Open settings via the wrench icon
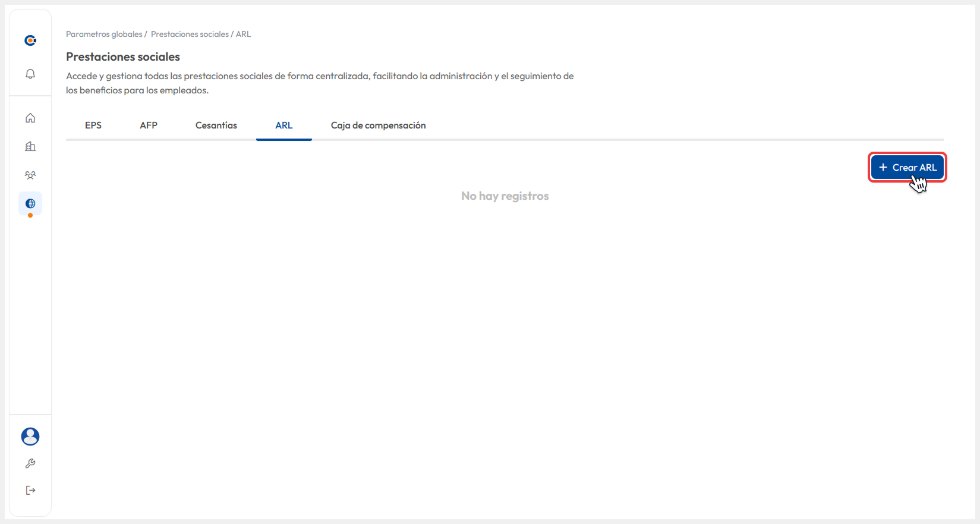Image resolution: width=980 pixels, height=524 pixels. [30, 463]
